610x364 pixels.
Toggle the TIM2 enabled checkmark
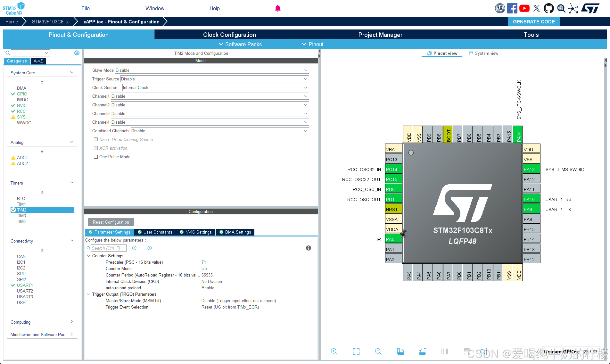pyautogui.click(x=13, y=210)
